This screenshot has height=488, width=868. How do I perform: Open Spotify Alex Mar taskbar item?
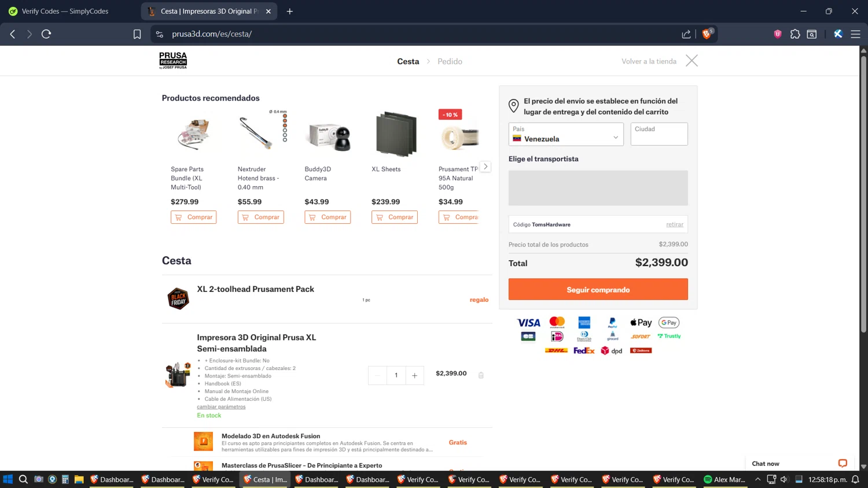pyautogui.click(x=724, y=479)
